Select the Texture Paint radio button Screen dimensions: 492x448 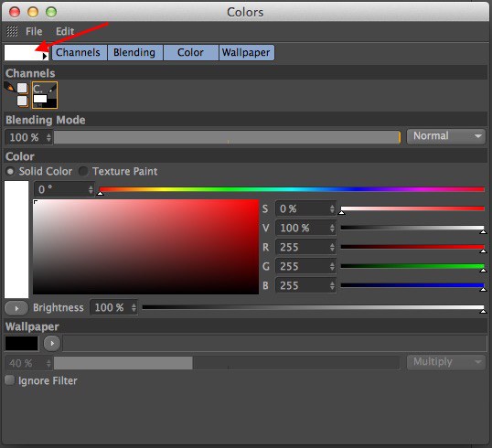83,171
